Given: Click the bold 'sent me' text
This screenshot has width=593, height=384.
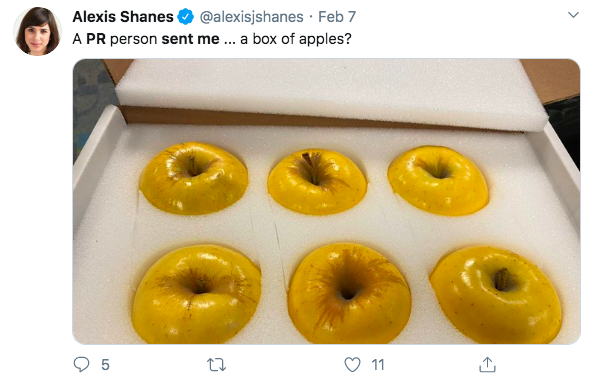Looking at the screenshot, I should pos(190,39).
